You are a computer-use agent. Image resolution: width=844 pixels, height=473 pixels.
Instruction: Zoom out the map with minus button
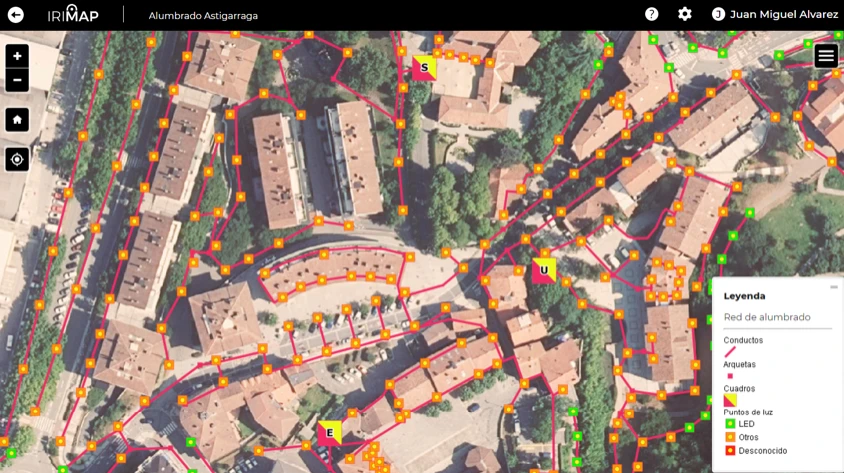[x=17, y=80]
